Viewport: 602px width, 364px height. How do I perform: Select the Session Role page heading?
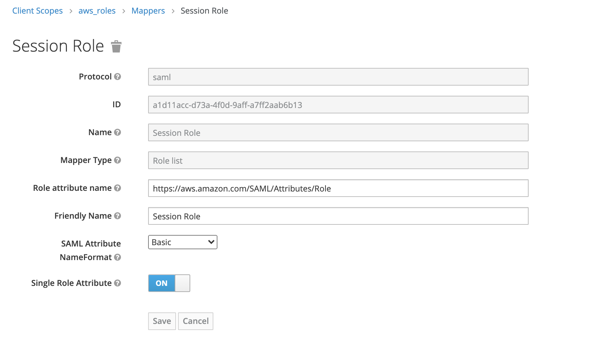(58, 46)
